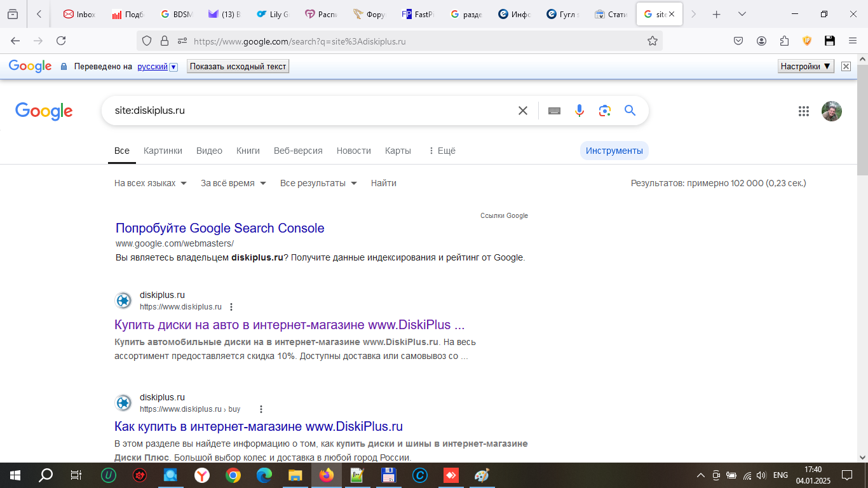
Task: Click the Найти filter link
Action: point(384,183)
